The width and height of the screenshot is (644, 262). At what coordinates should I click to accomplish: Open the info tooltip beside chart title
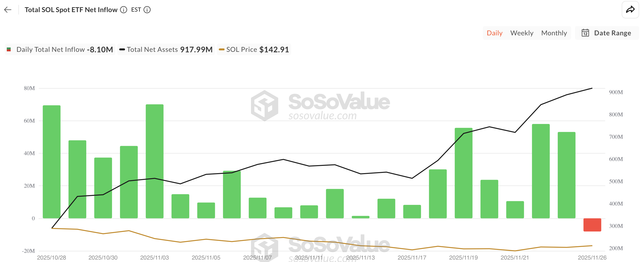coord(124,10)
